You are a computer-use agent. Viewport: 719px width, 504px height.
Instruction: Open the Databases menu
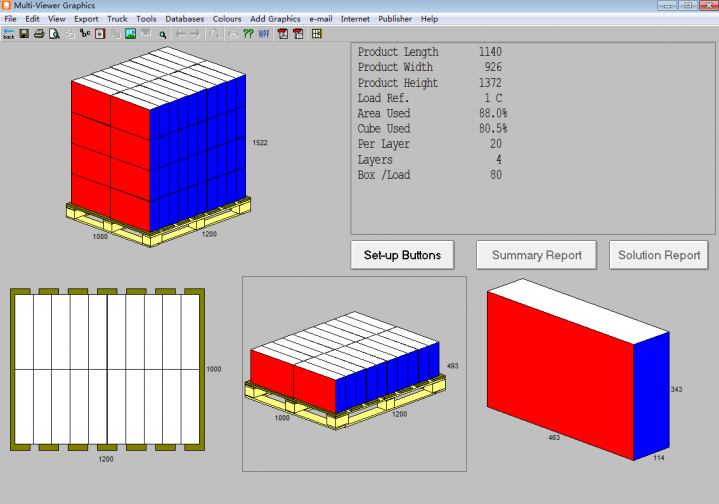(184, 19)
